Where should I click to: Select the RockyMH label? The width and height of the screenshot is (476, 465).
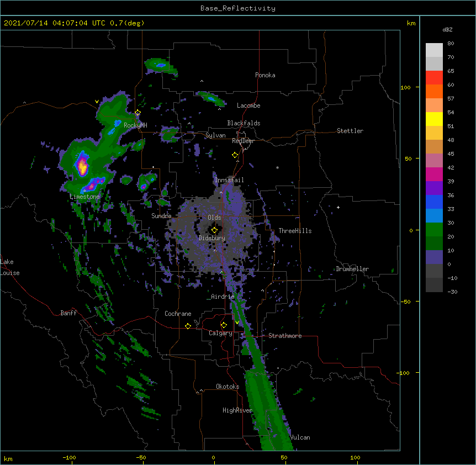point(135,125)
